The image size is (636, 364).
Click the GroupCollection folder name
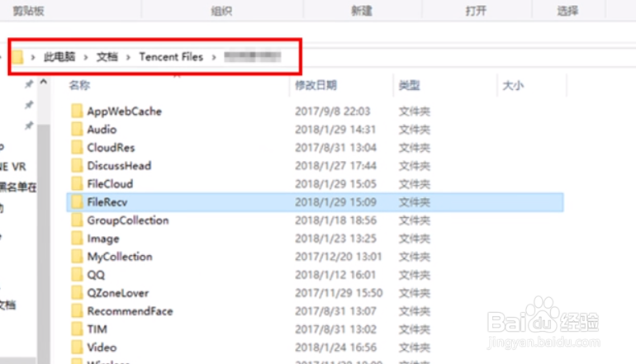[128, 220]
